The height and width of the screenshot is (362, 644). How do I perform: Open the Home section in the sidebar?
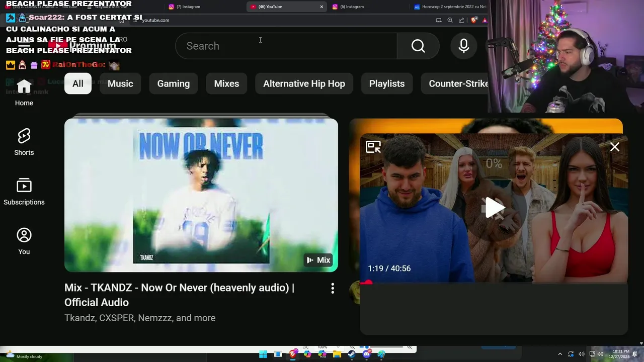pos(24,93)
